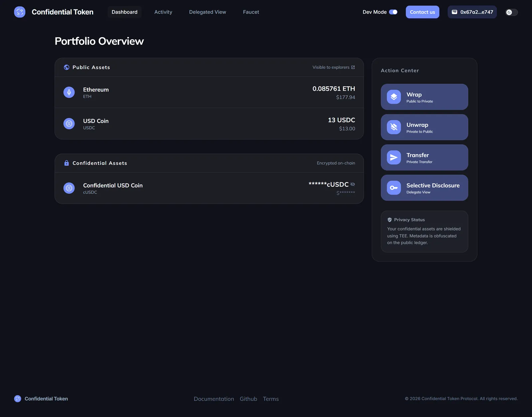Click the Unwrap Private to Public card

(x=424, y=127)
